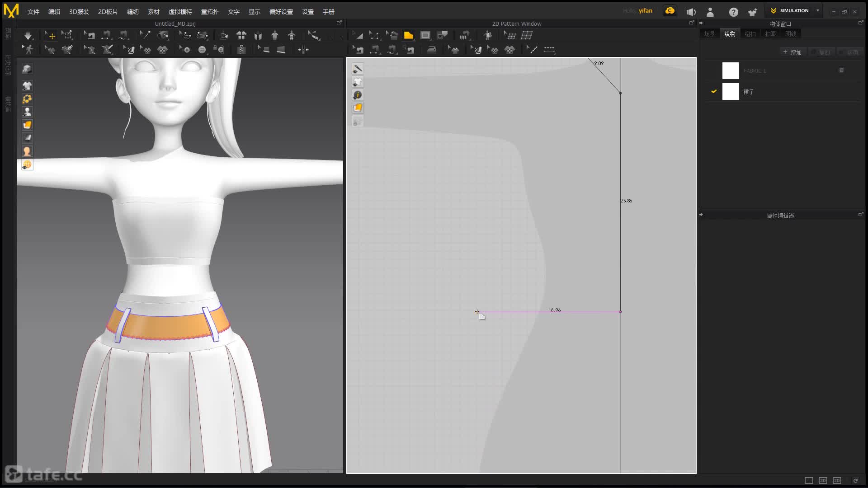Viewport: 868px width, 488px height.
Task: Switch to 3D-only layout button at bottom
Action: point(823,480)
